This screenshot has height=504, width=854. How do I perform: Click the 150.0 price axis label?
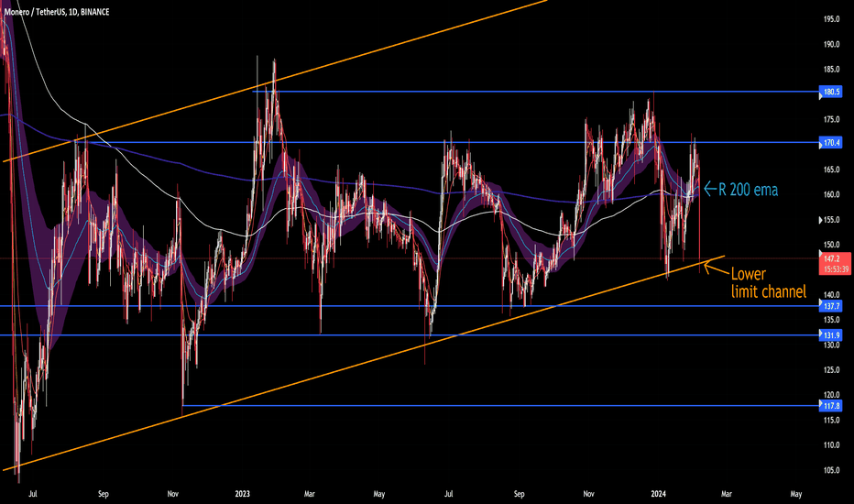point(831,245)
